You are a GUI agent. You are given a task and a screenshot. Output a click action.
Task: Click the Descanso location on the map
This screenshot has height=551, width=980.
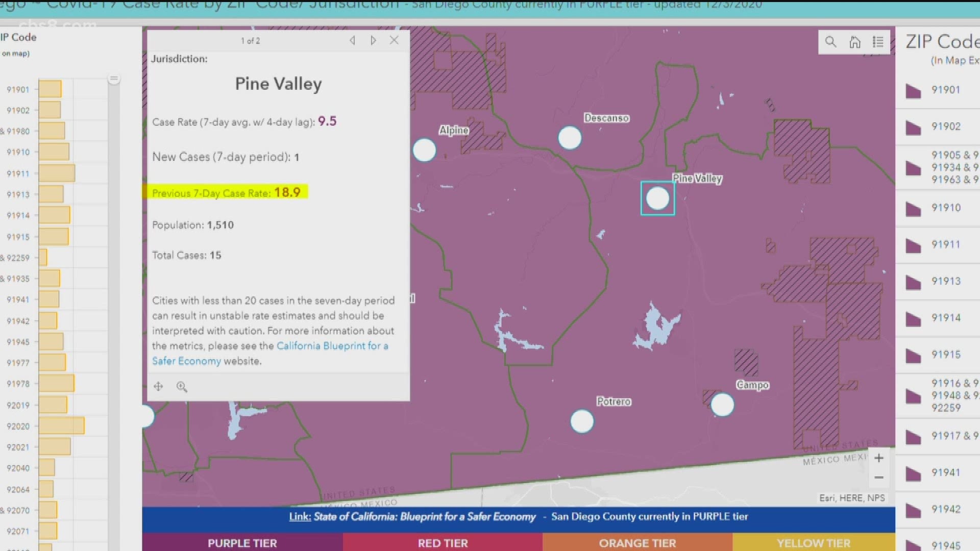coord(569,138)
